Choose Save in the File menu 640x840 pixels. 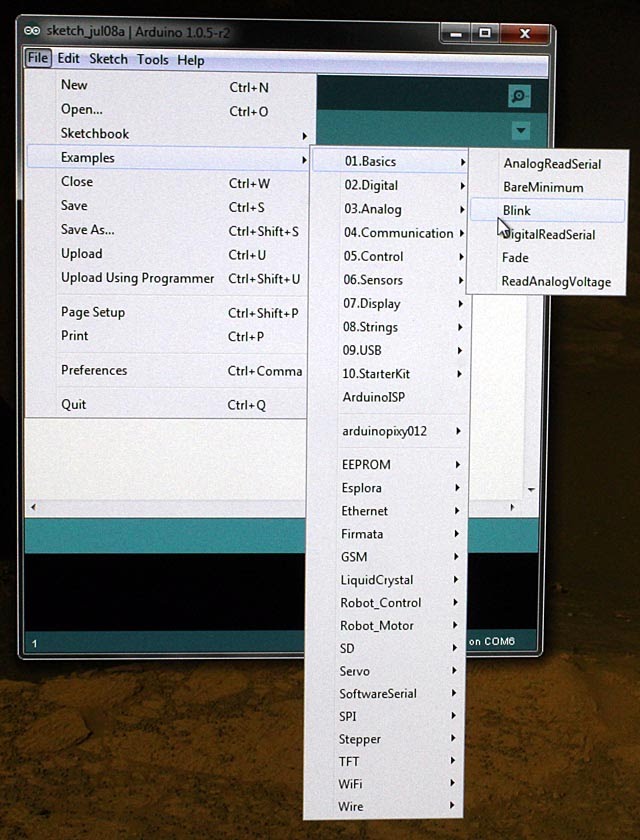169,206
